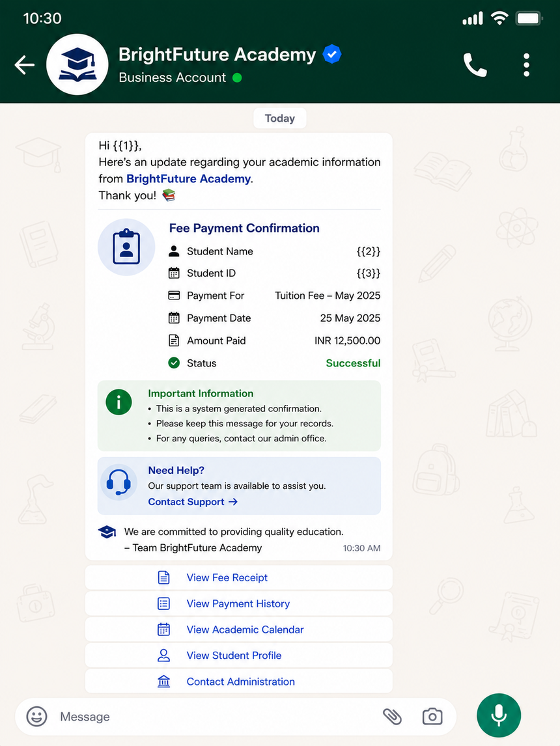The height and width of the screenshot is (746, 560).
Task: Open View Academic Calendar
Action: [239, 629]
